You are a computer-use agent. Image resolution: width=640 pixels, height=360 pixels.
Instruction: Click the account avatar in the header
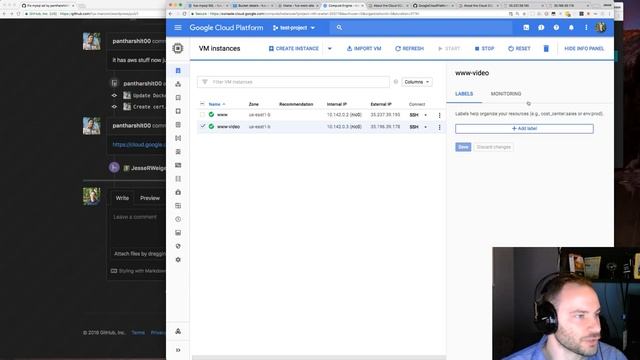point(600,28)
